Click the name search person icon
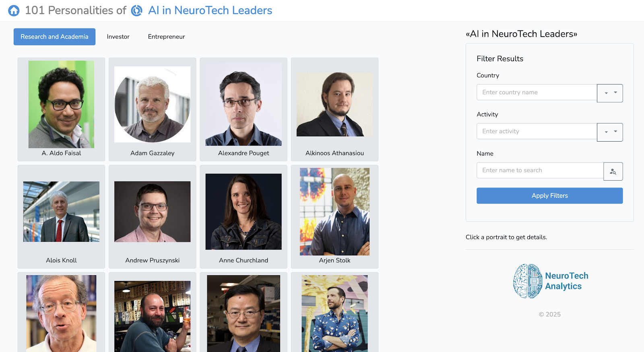This screenshot has width=644, height=352. coord(613,171)
